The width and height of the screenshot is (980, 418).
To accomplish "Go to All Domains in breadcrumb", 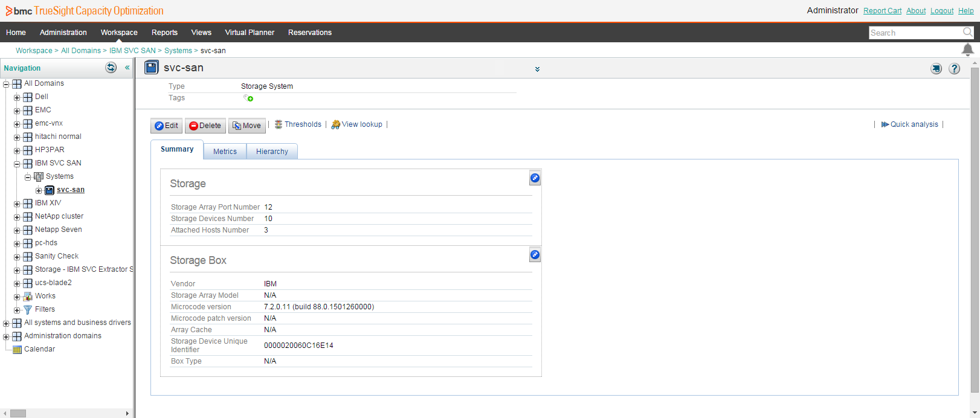I will (81, 51).
